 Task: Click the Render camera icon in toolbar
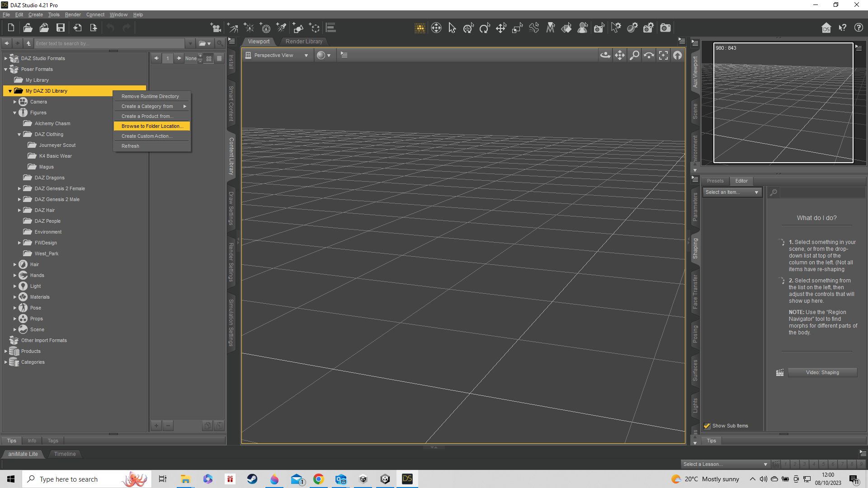(x=665, y=28)
